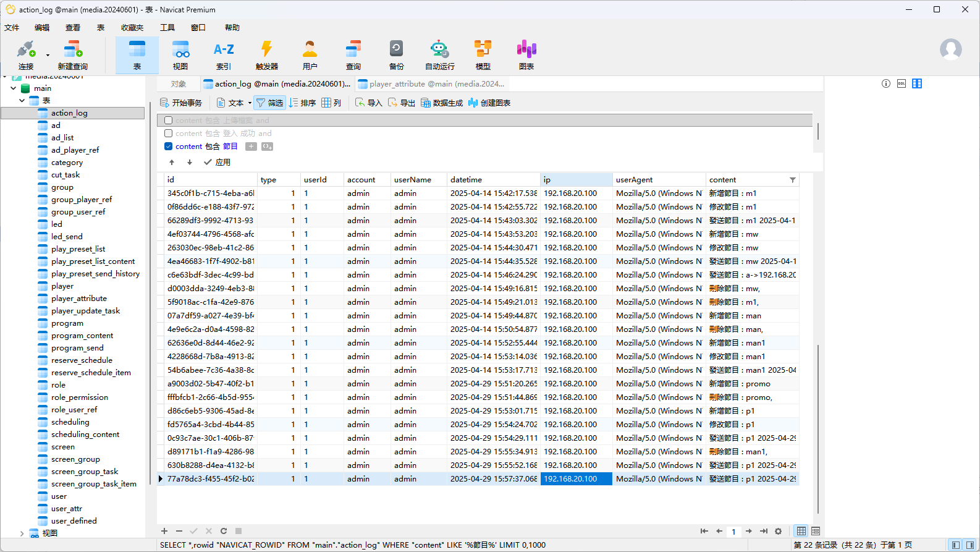Click the add record plus icon
The height and width of the screenshot is (552, 980).
164,531
